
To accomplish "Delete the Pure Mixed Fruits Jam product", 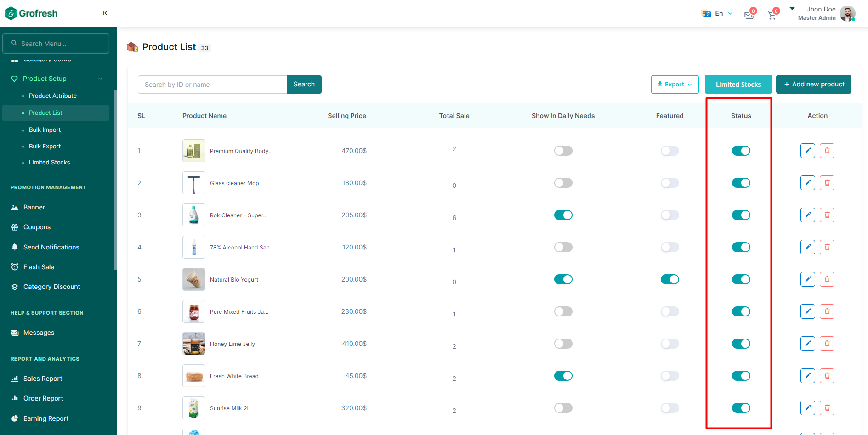I will pyautogui.click(x=827, y=311).
